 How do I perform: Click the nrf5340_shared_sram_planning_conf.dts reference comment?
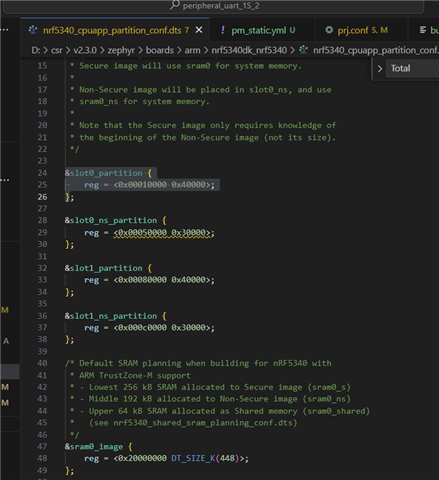click(193, 423)
